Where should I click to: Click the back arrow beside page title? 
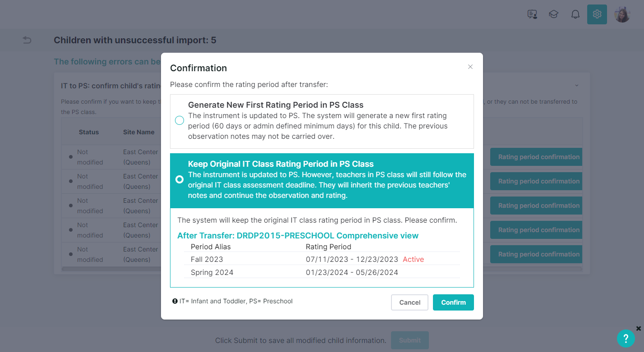[x=27, y=40]
